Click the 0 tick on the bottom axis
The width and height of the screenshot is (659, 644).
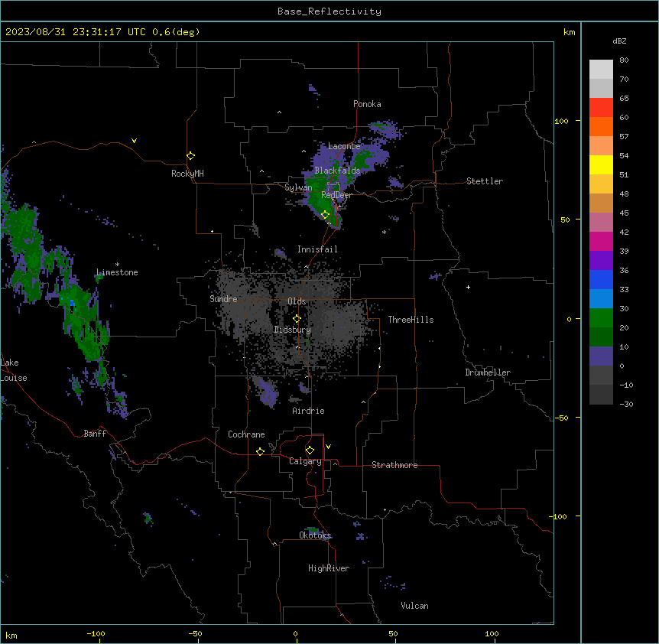(295, 633)
